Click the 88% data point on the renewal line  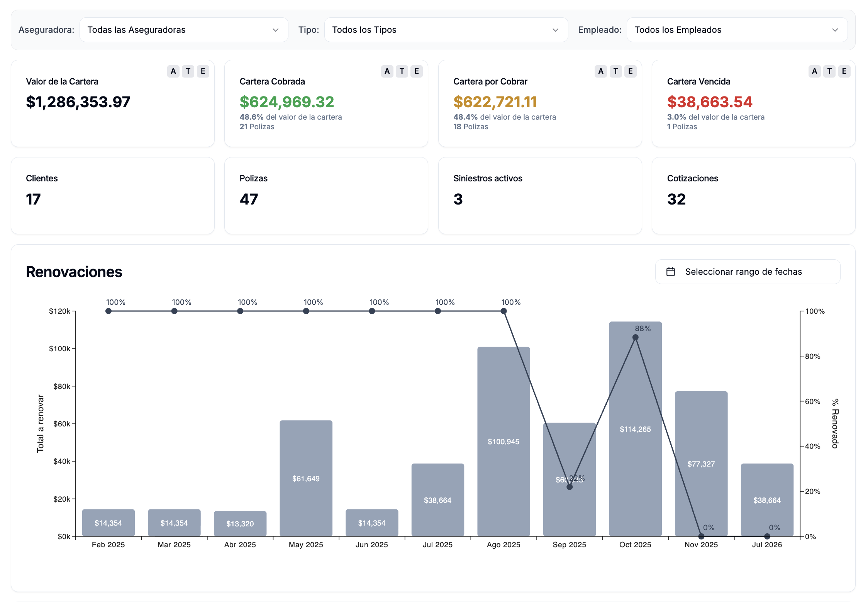click(x=635, y=337)
